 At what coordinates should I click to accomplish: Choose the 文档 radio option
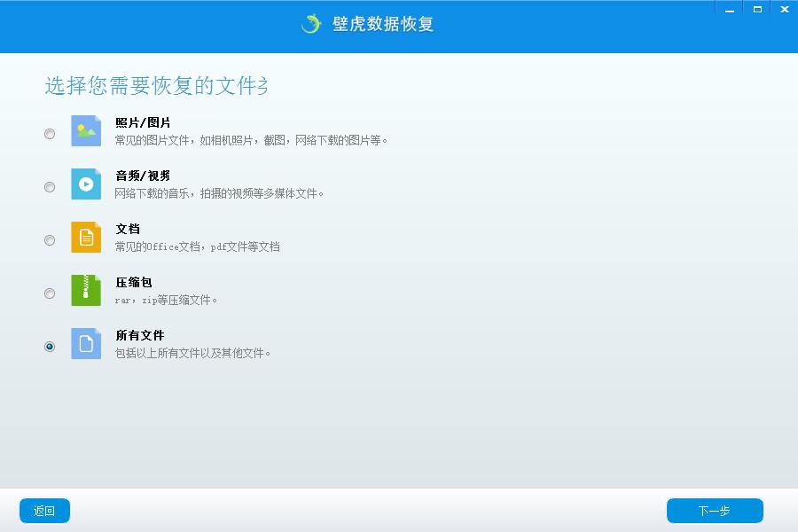click(x=50, y=240)
